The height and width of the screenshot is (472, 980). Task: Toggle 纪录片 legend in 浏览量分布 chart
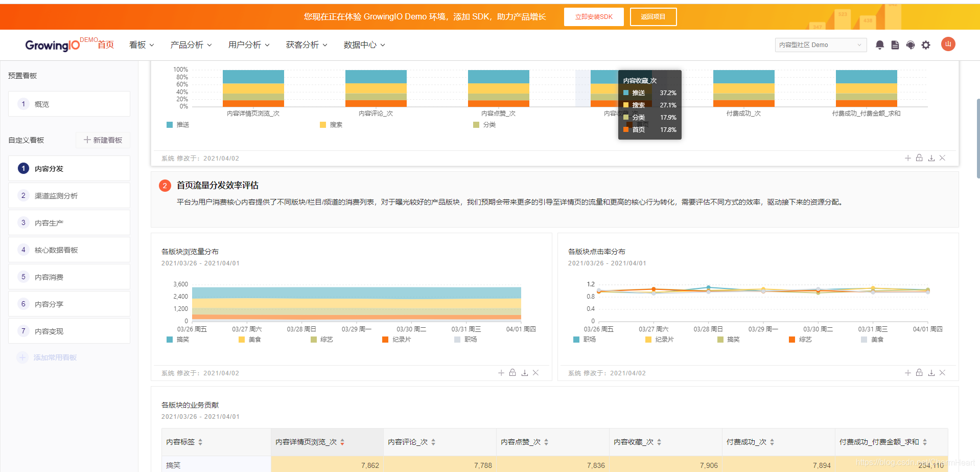click(396, 340)
